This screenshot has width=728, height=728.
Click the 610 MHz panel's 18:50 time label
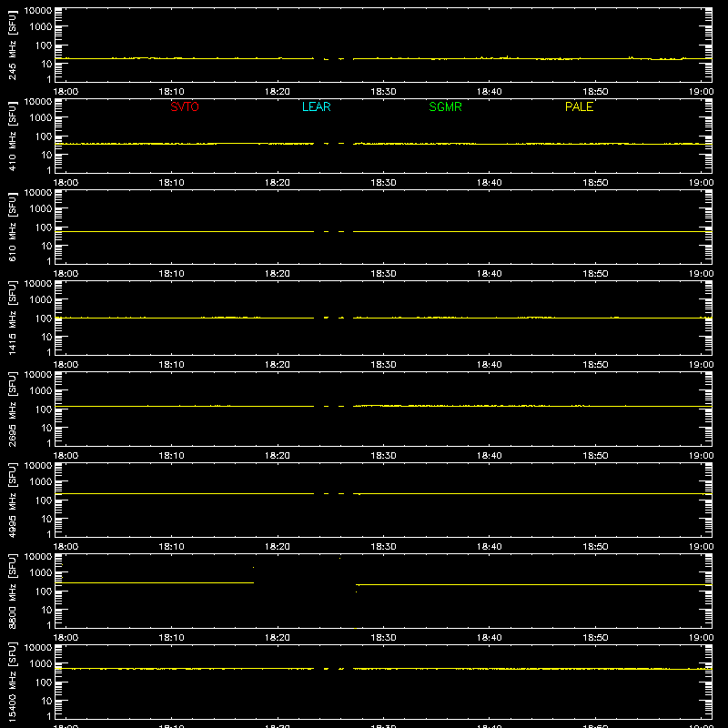[595, 274]
